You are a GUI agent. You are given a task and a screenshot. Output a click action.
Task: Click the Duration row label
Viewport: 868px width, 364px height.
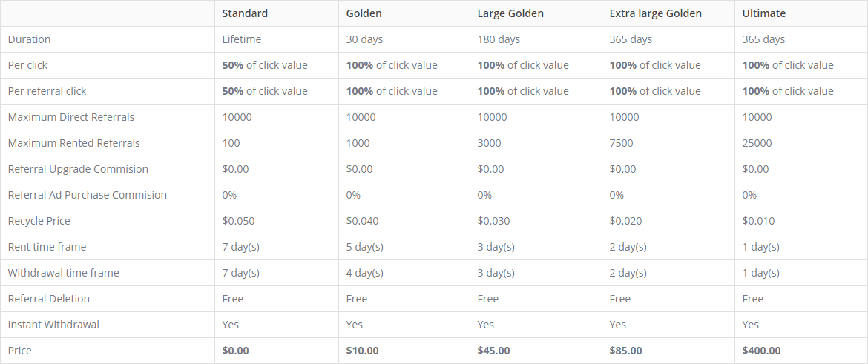29,39
